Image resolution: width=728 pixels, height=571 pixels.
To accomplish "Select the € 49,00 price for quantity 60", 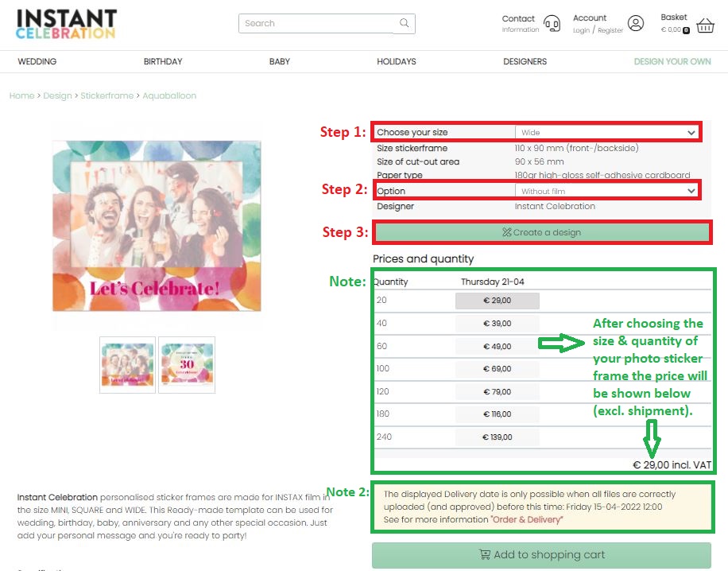I will tap(498, 347).
